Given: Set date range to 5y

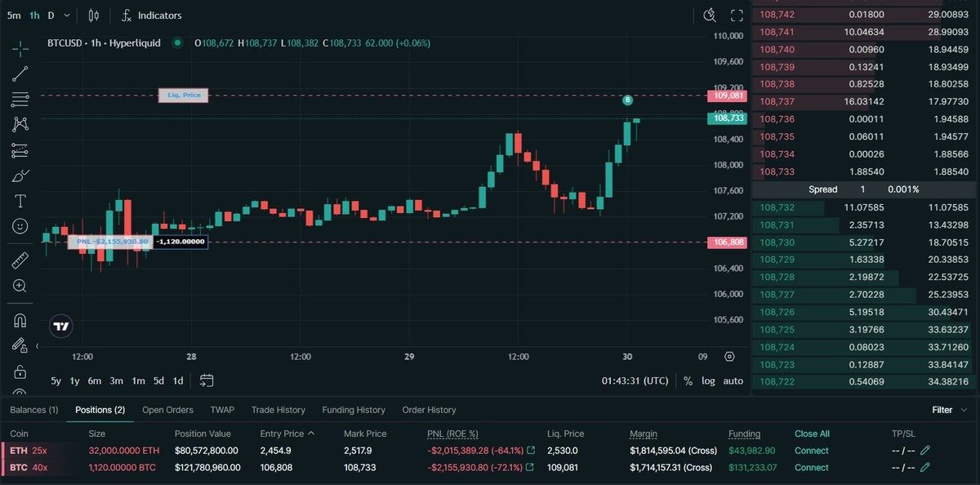Looking at the screenshot, I should click(x=56, y=380).
